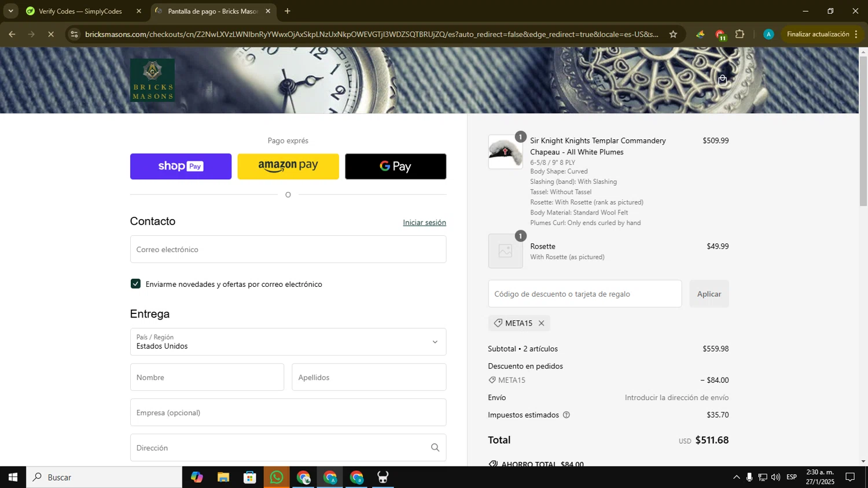Open the shopping bag cart icon
This screenshot has height=488, width=868.
(x=722, y=80)
